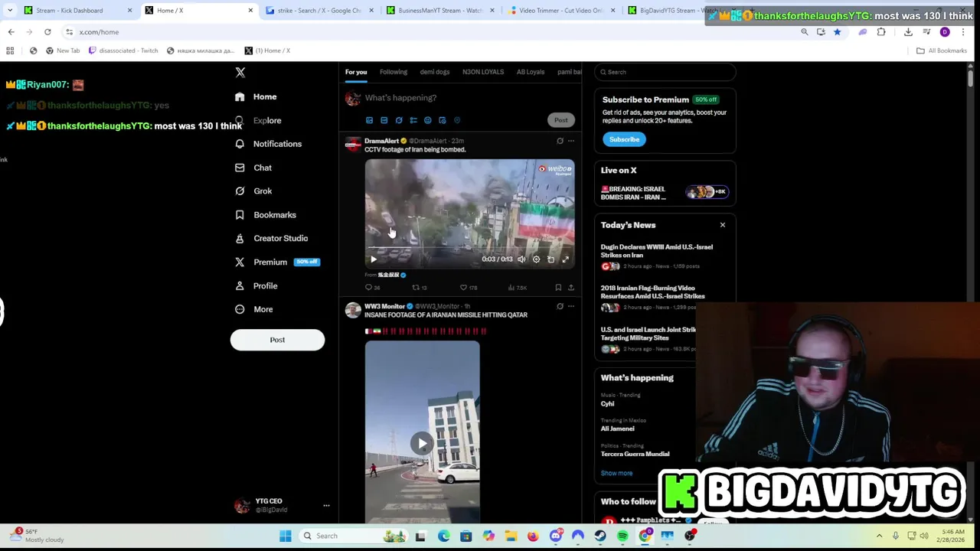This screenshot has height=551, width=980.
Task: Switch to the Following tab
Action: pyautogui.click(x=394, y=72)
